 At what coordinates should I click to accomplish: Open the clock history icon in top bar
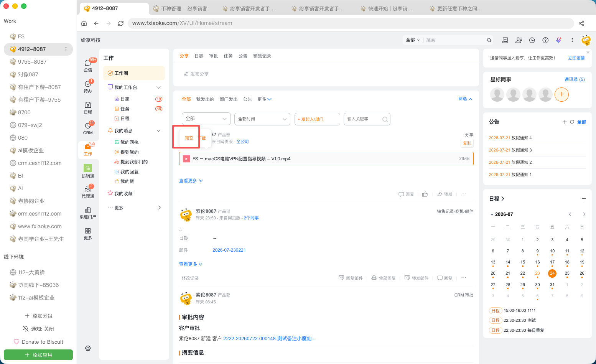(532, 40)
